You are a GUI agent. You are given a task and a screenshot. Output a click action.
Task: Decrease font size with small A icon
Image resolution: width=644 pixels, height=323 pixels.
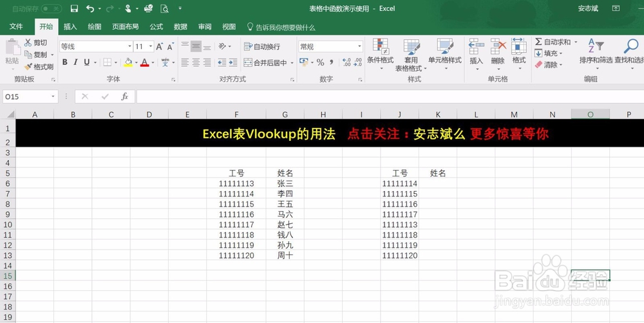170,47
